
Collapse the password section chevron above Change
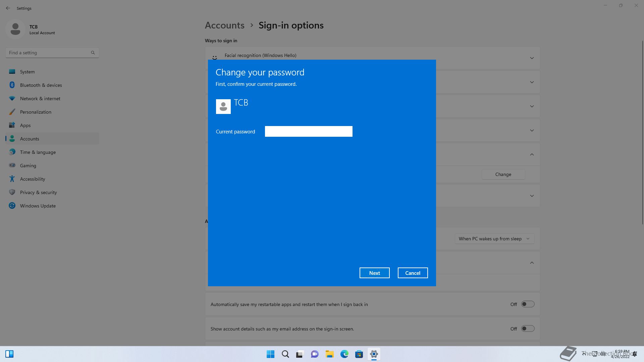tap(532, 155)
